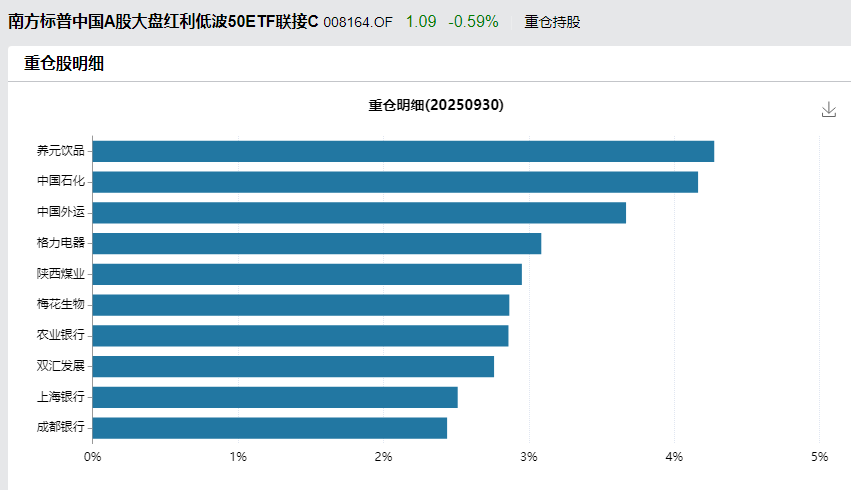Screen dimensions: 851x490
Task: Select the 格力电器 bar
Action: [317, 244]
